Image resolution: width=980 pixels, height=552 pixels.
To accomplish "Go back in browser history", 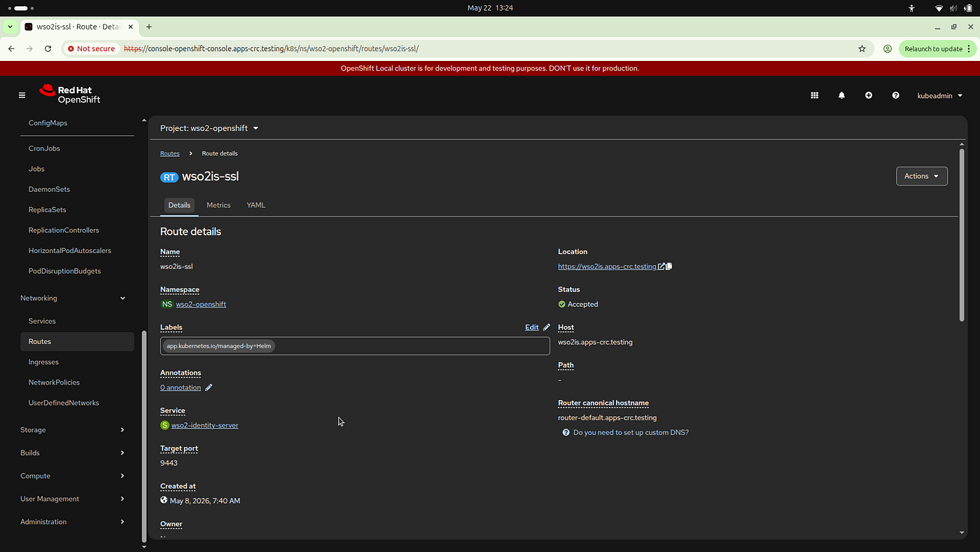I will coord(11,48).
